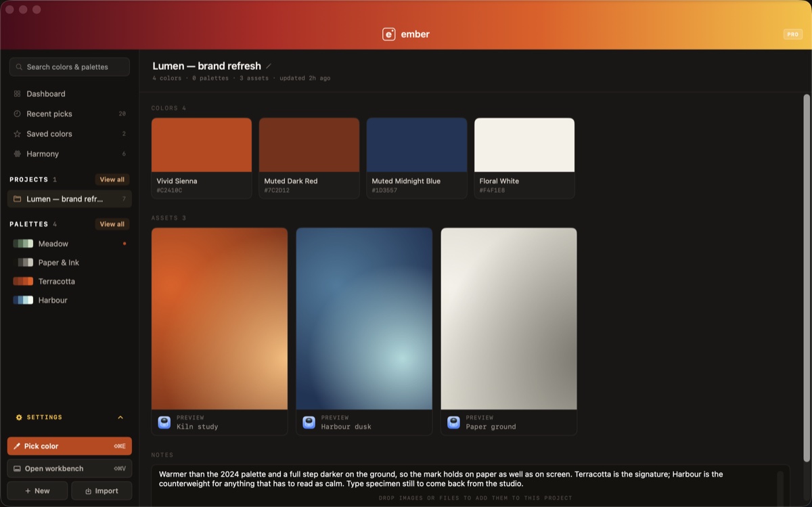Create a New item

coord(37,491)
